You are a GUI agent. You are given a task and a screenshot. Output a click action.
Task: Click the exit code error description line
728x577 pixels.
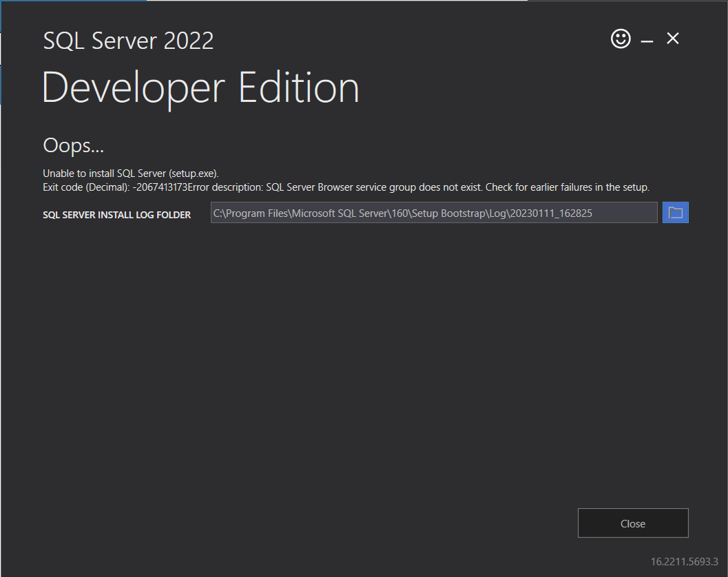(346, 187)
